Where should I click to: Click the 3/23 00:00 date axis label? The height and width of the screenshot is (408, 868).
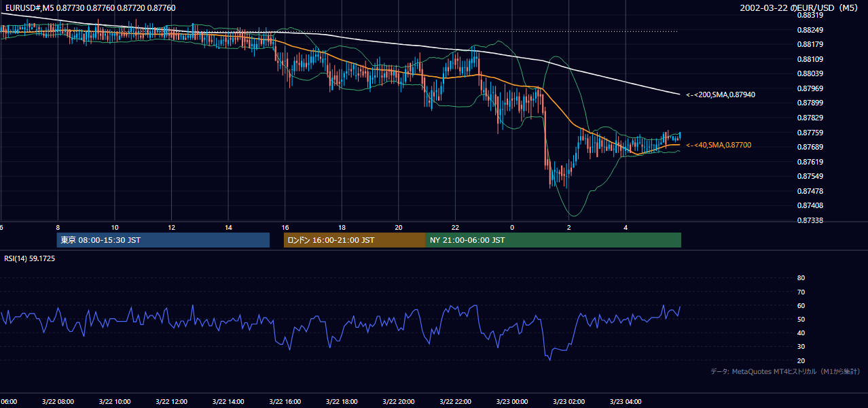point(511,401)
